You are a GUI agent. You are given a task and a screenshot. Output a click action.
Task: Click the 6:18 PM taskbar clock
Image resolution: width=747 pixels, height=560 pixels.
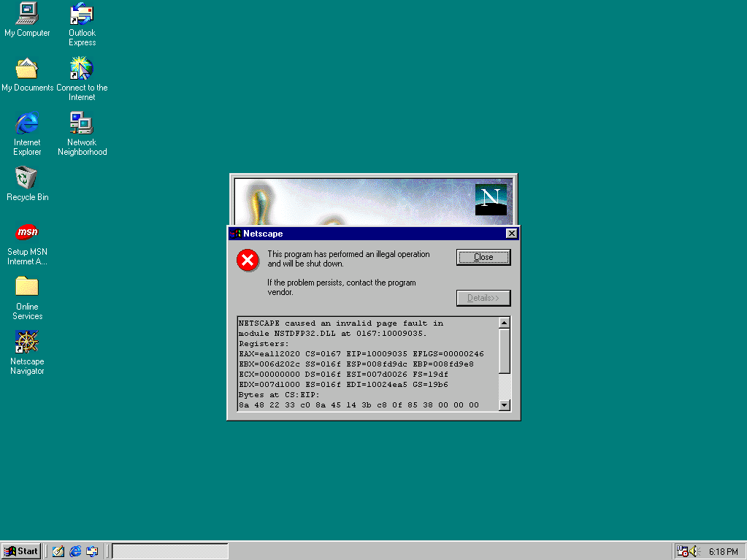[723, 551]
